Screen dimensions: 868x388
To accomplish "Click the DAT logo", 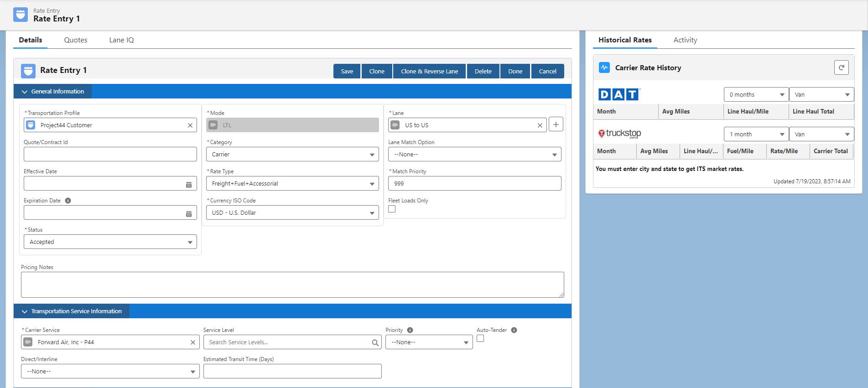I will point(619,94).
